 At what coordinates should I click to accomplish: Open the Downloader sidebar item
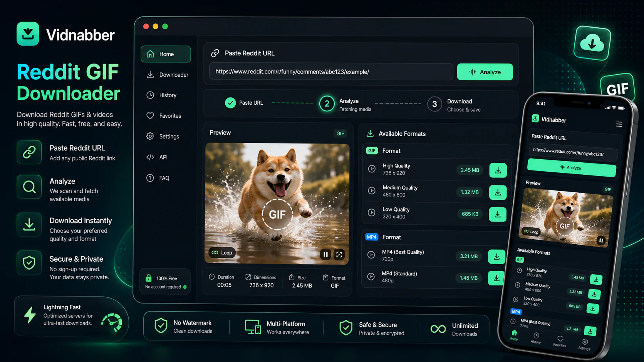(x=167, y=75)
